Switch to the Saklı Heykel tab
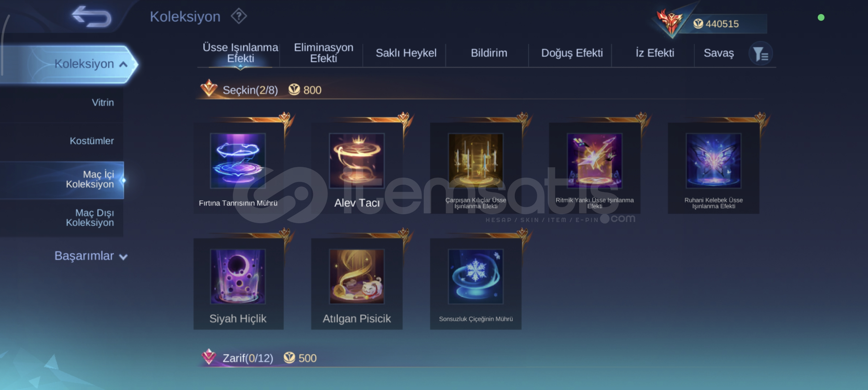This screenshot has width=868, height=390. pos(406,53)
